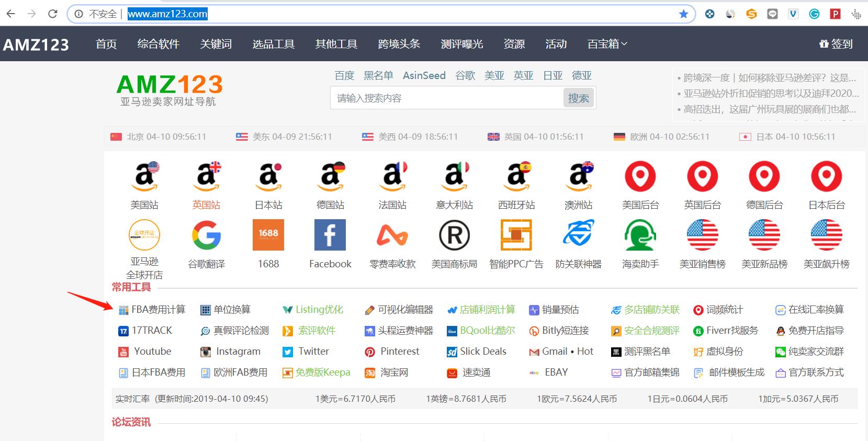Viewport: 868px width, 441px height.
Task: Select the 百度 search engine tab
Action: tap(344, 75)
